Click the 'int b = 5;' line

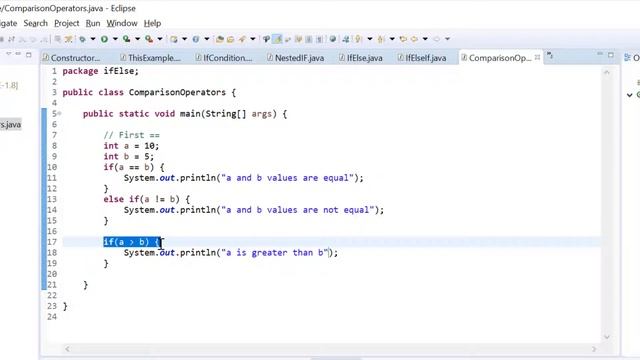tap(129, 156)
